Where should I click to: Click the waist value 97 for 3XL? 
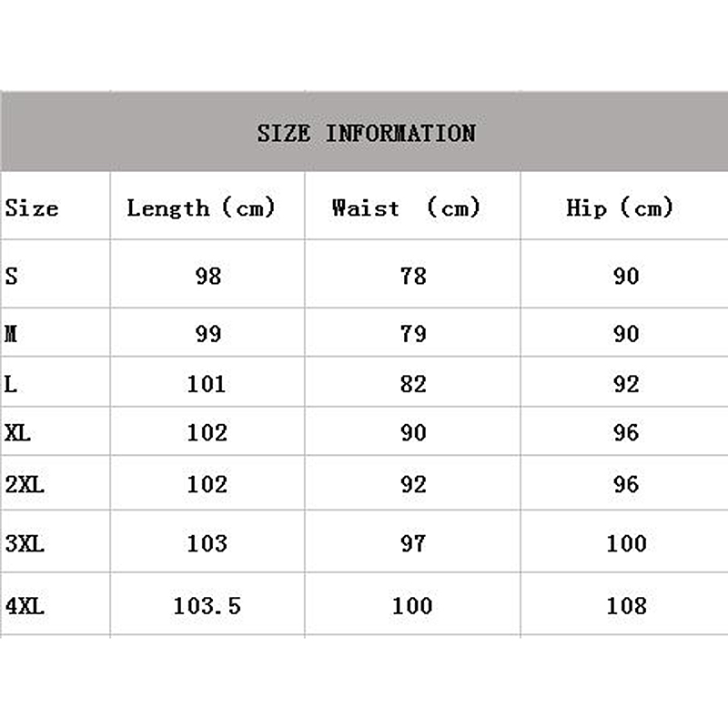tap(413, 543)
